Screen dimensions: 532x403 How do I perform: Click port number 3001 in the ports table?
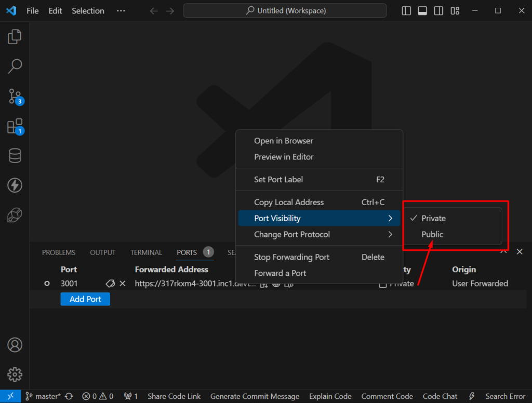pos(69,284)
